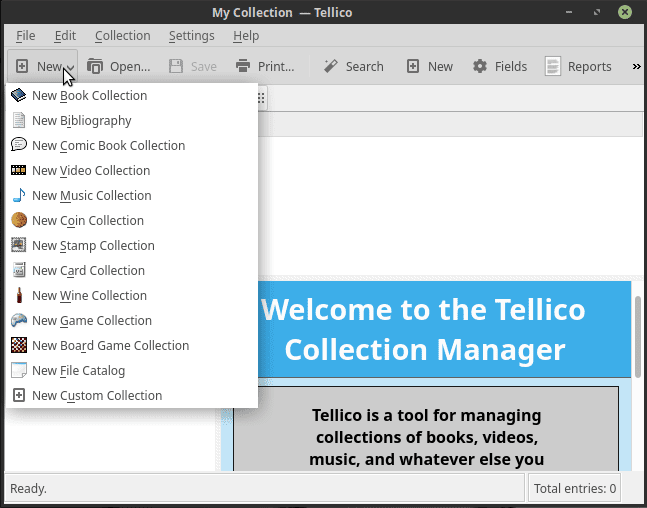Click the speech bubble icon for Comic Book Collection
This screenshot has width=647, height=508.
tap(19, 145)
